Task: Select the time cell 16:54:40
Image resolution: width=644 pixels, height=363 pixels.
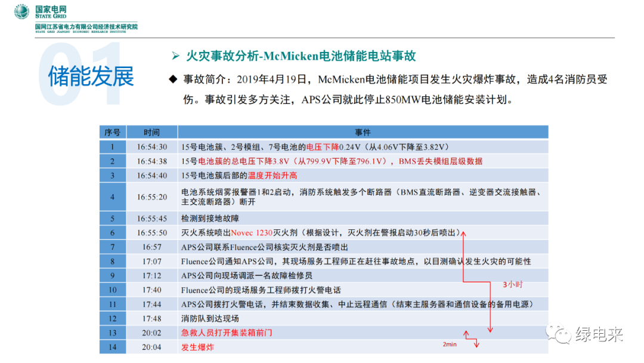Action: tap(152, 176)
